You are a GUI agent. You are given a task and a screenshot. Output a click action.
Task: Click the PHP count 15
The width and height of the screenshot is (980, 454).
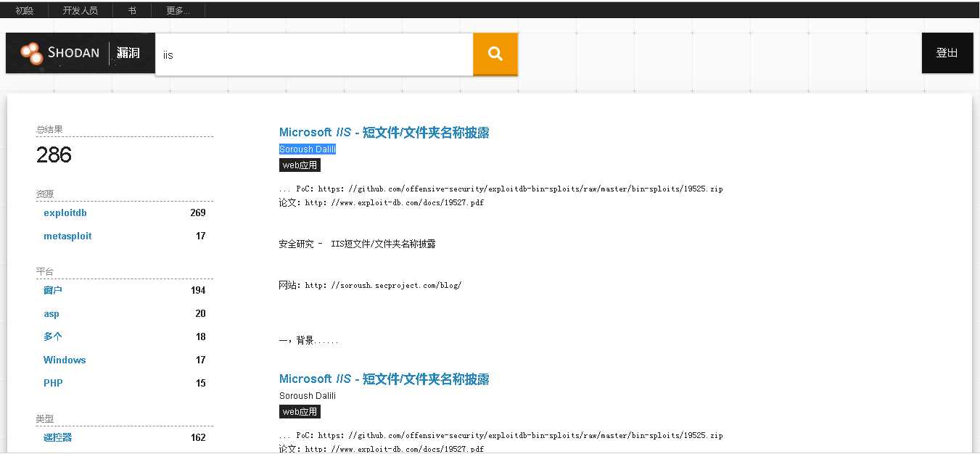coord(201,383)
